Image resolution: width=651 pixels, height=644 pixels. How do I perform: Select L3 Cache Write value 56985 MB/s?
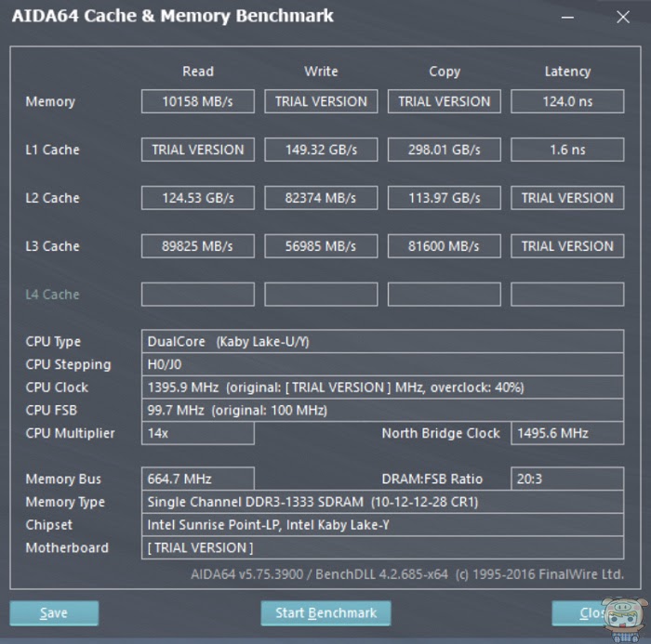point(321,246)
